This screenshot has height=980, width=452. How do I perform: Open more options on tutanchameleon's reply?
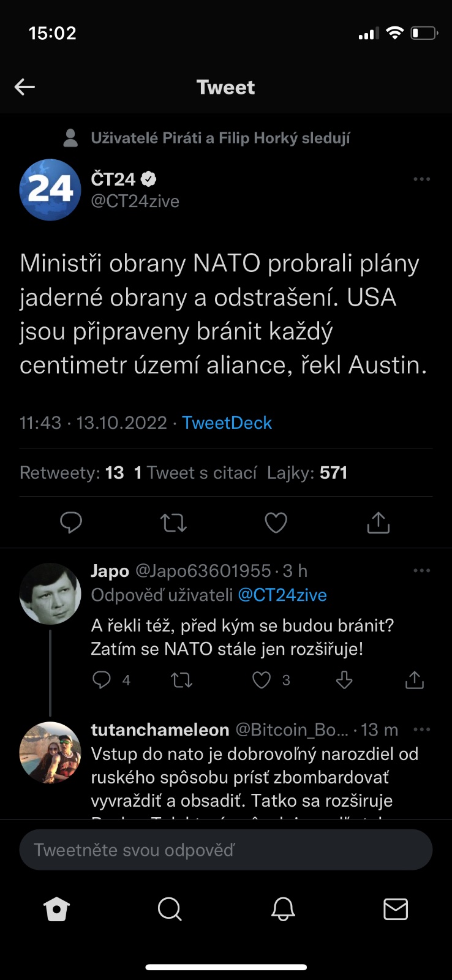coord(421,729)
